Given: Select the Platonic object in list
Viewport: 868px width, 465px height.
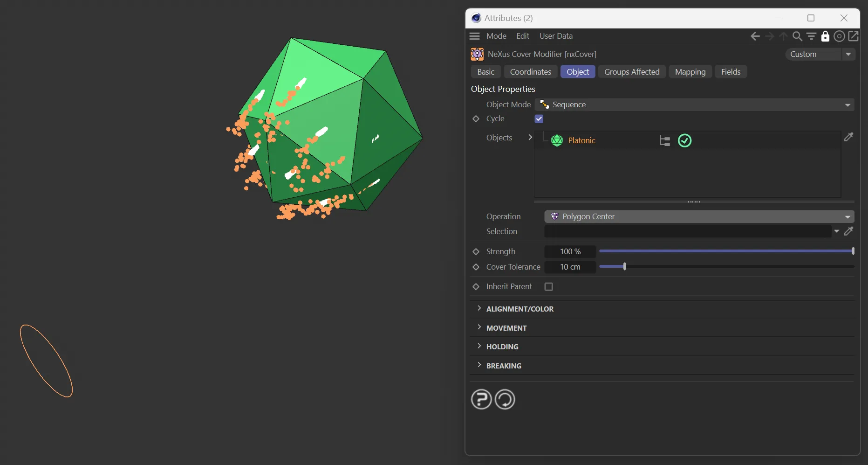Looking at the screenshot, I should pos(581,140).
